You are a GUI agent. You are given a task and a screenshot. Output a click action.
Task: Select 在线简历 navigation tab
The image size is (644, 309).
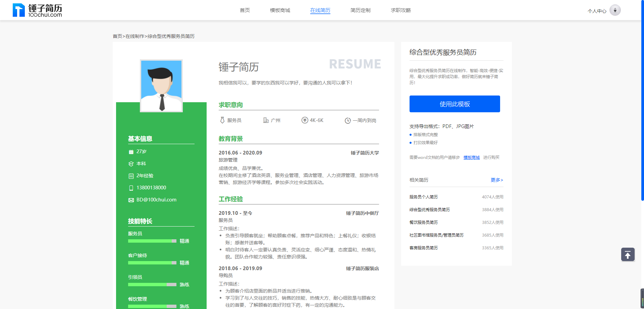click(320, 10)
